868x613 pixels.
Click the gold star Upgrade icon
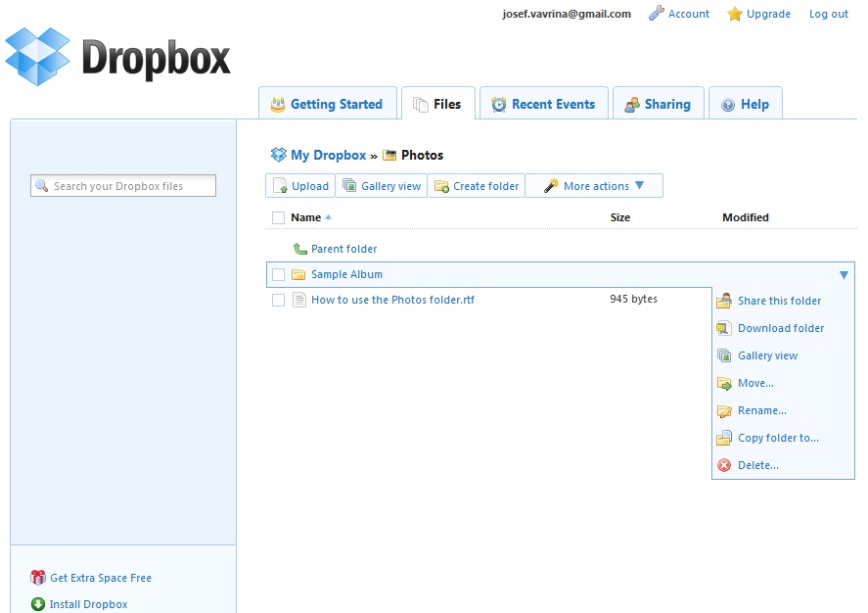coord(735,14)
